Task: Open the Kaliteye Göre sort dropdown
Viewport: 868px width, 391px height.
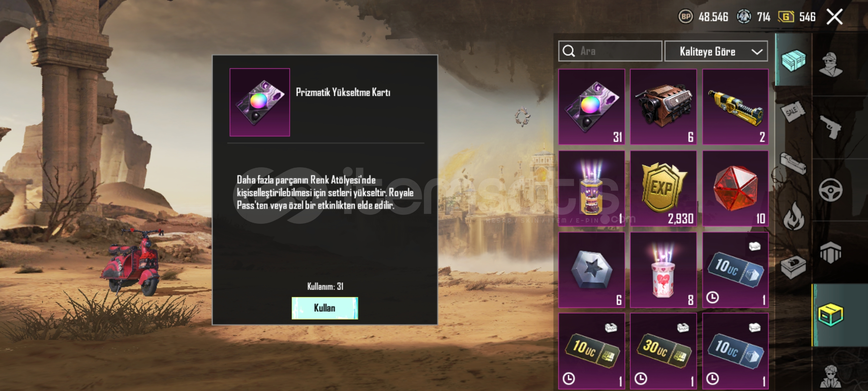Action: pyautogui.click(x=716, y=51)
